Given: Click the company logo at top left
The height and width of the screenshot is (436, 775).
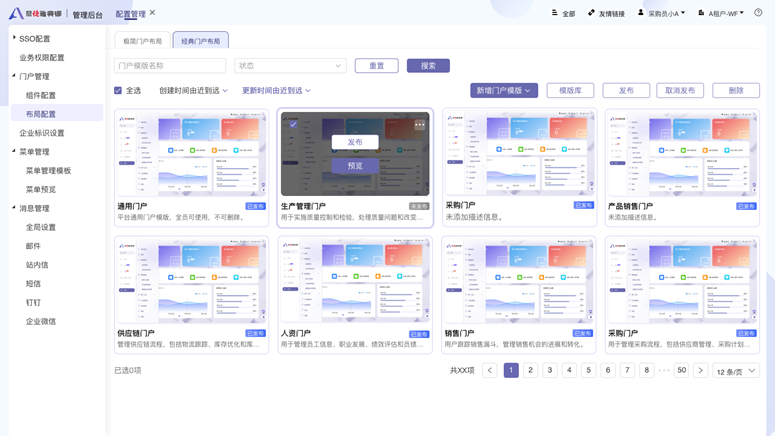Looking at the screenshot, I should (36, 13).
